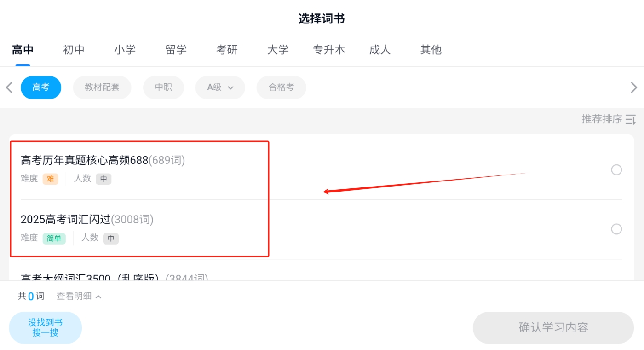Select the 其他 category tab
The image size is (644, 350).
(x=431, y=50)
